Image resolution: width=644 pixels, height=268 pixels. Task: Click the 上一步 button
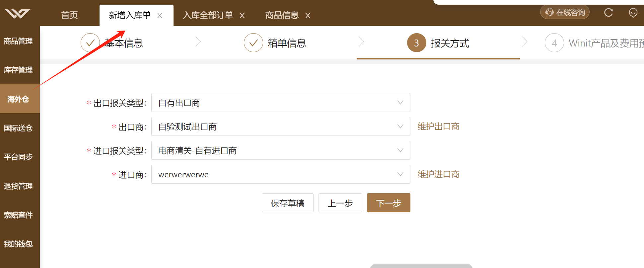tap(340, 203)
